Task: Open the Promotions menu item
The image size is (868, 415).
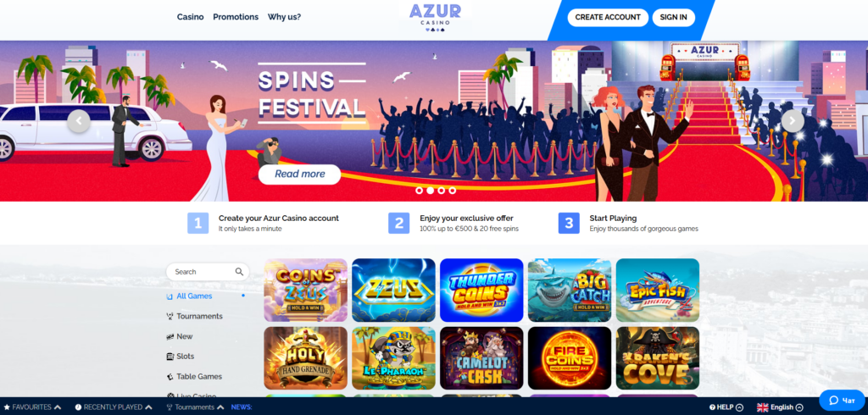Action: [x=236, y=17]
